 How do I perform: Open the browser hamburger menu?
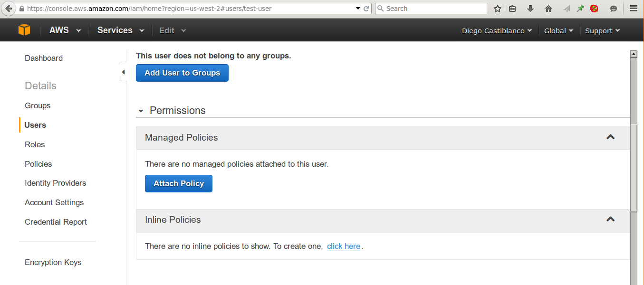(x=634, y=9)
